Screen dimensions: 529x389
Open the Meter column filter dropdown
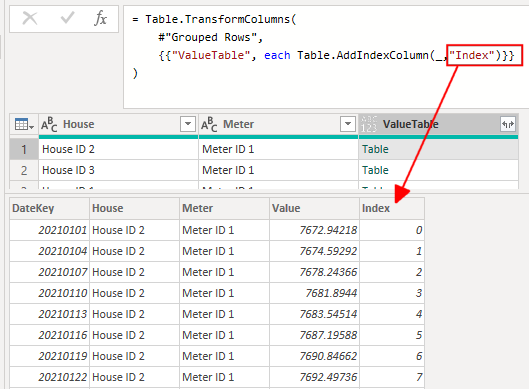point(348,124)
